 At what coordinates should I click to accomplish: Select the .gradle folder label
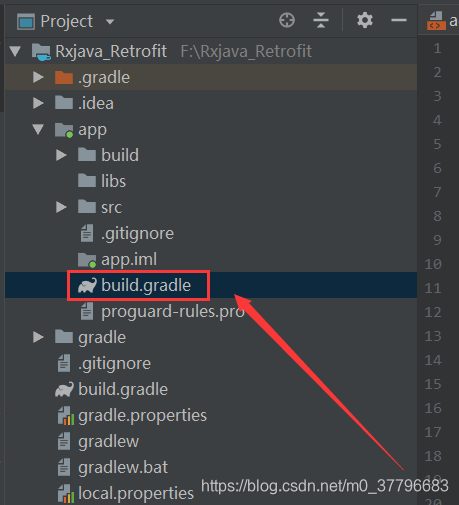tap(104, 78)
